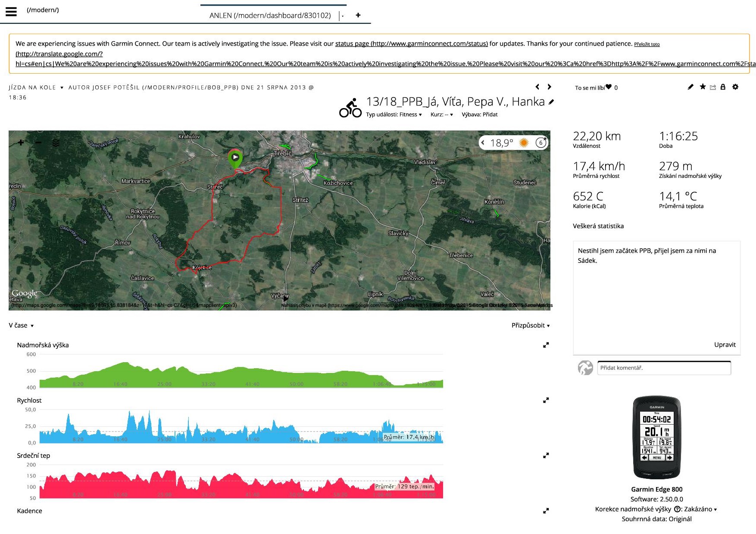This screenshot has height=534, width=756.
Task: Open the hamburger menu
Action: coord(11,12)
